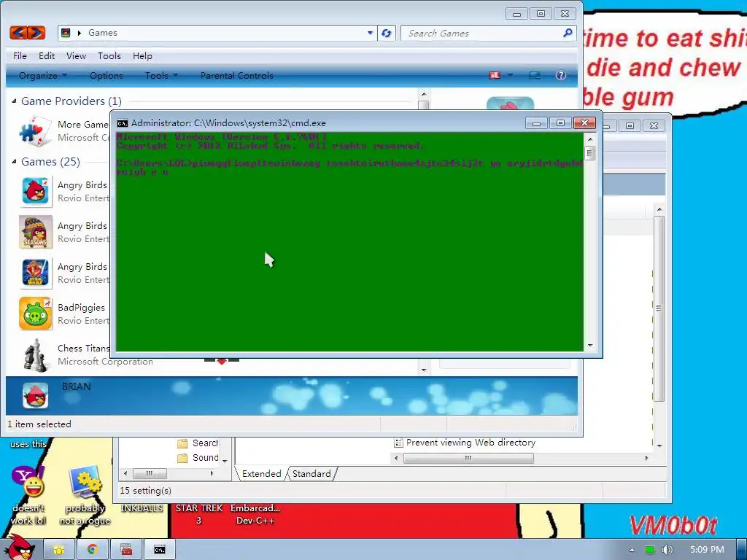
Task: Open the Organize dropdown menu
Action: (42, 75)
